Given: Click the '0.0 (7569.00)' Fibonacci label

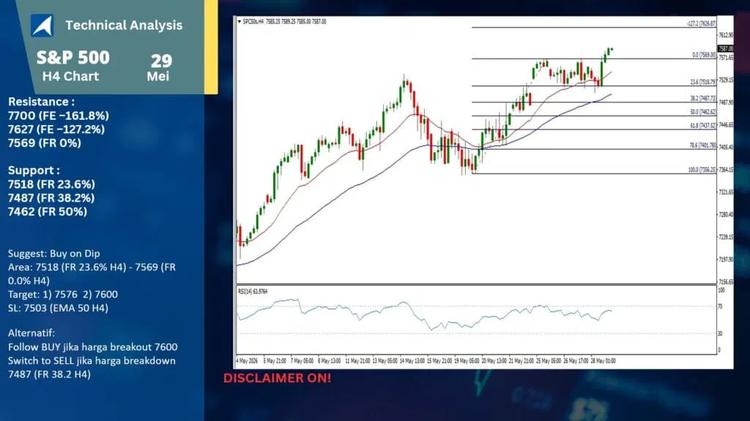Looking at the screenshot, I should [x=704, y=55].
